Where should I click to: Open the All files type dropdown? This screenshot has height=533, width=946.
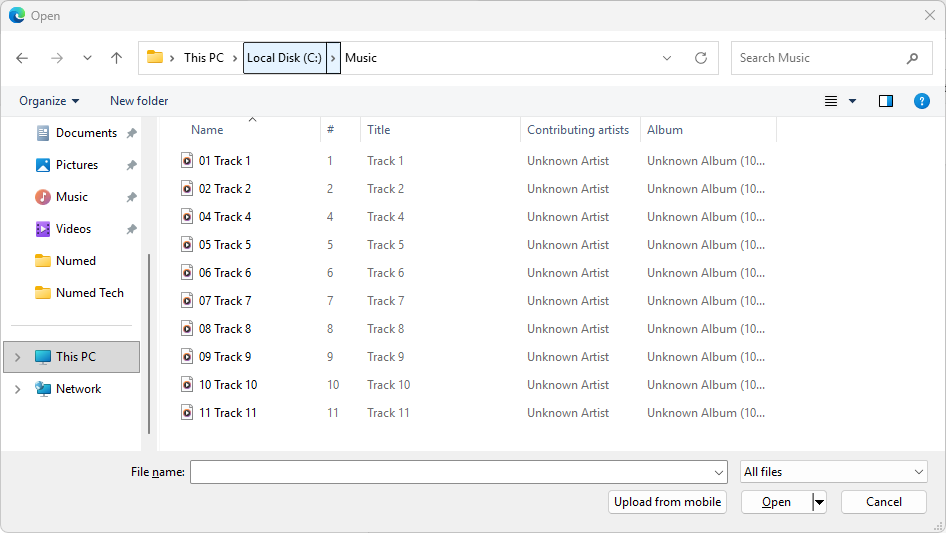click(x=834, y=472)
